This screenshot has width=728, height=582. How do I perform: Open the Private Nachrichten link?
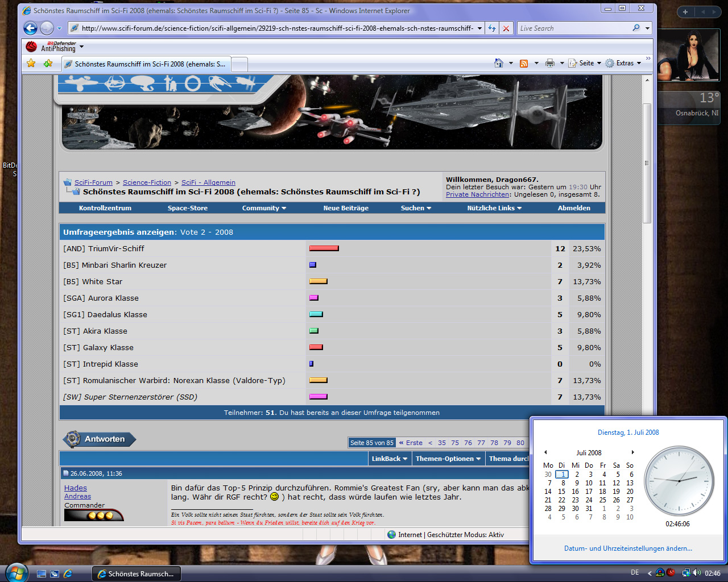coord(477,194)
